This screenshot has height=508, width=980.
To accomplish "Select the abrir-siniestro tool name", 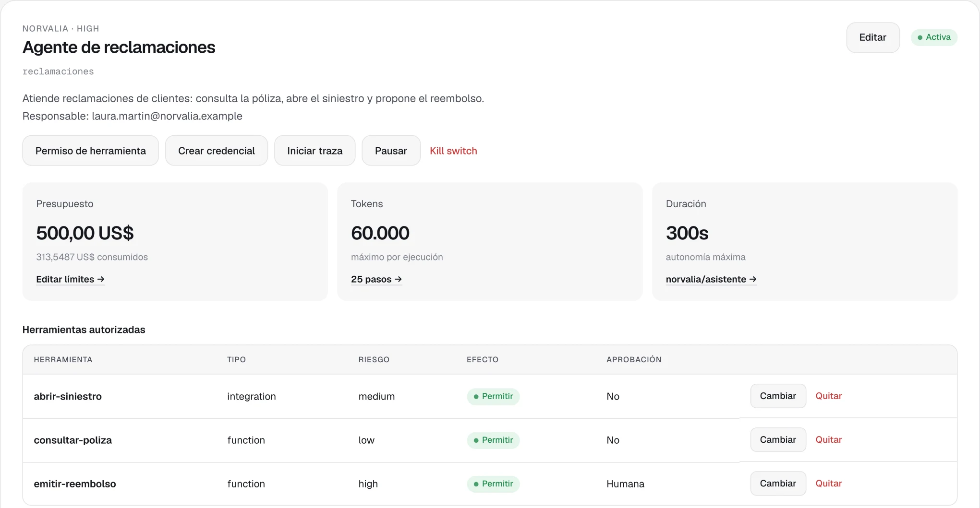I will 68,396.
